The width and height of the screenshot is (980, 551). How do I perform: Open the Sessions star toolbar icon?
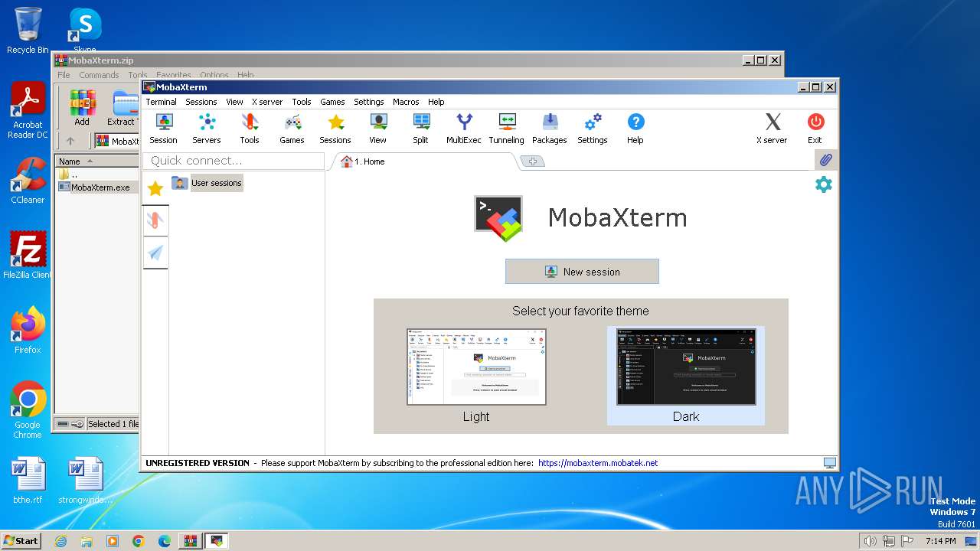pos(335,128)
